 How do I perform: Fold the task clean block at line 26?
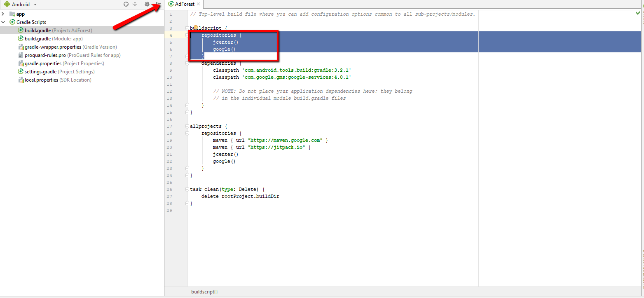(187, 190)
